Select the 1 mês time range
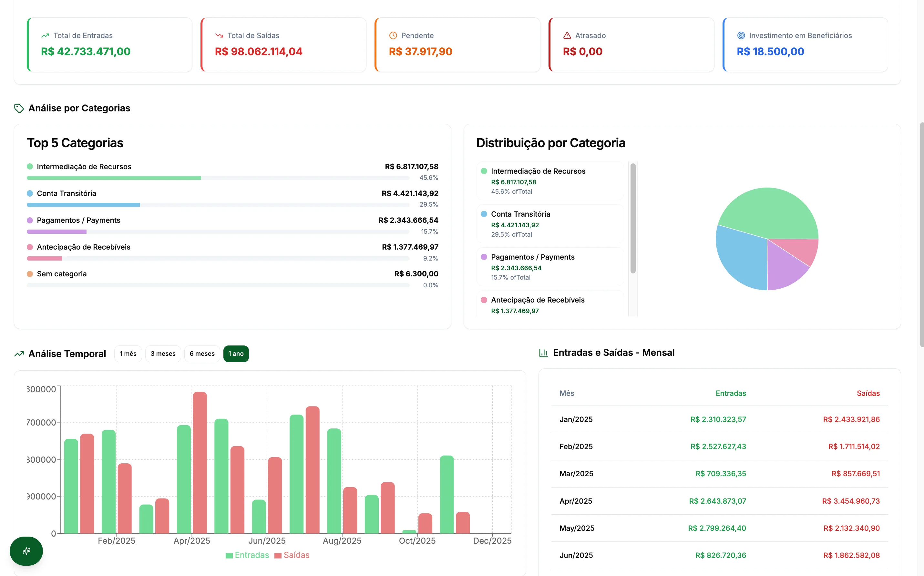924x576 pixels. [128, 354]
